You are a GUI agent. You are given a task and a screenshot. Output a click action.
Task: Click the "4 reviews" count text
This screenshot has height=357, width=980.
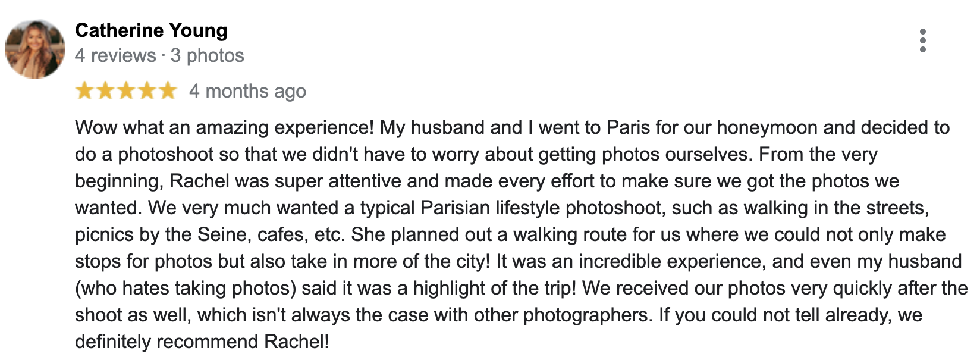(x=115, y=55)
